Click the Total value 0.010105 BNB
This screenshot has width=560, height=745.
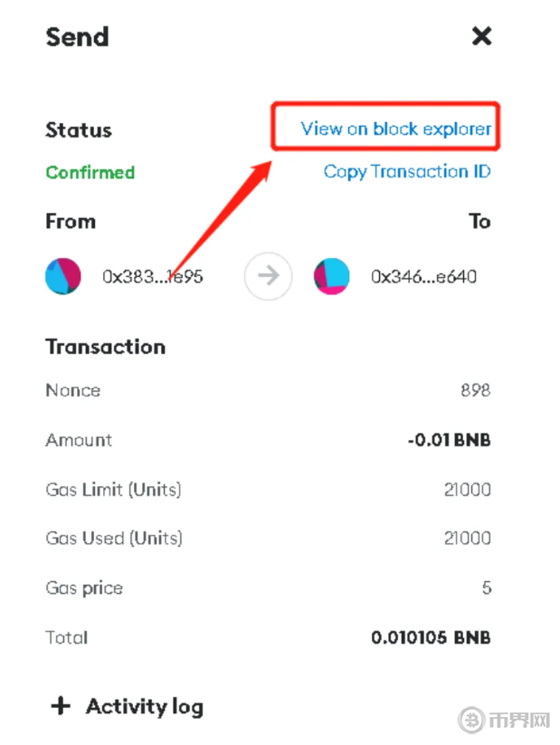(x=431, y=637)
